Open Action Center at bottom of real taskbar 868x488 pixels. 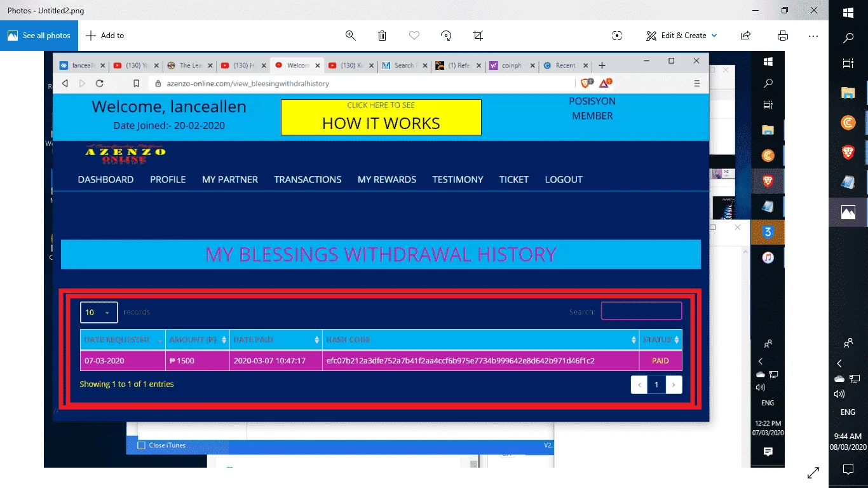(x=848, y=470)
